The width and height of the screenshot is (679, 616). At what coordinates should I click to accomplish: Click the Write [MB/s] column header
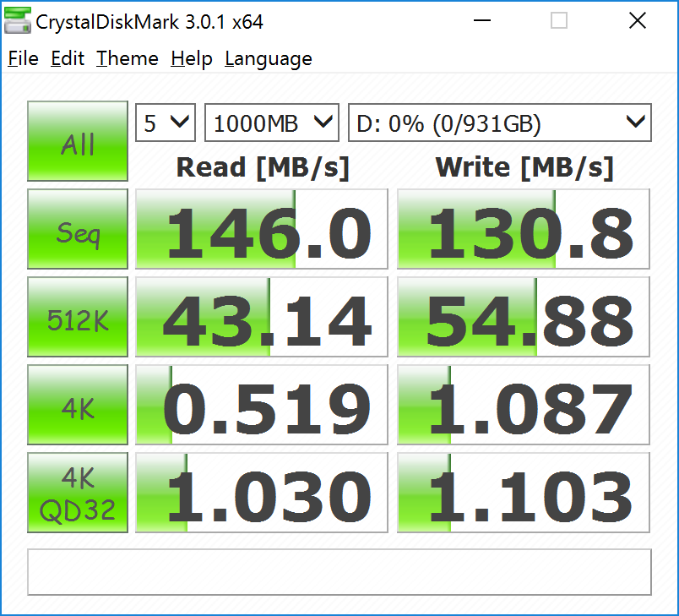tap(524, 167)
